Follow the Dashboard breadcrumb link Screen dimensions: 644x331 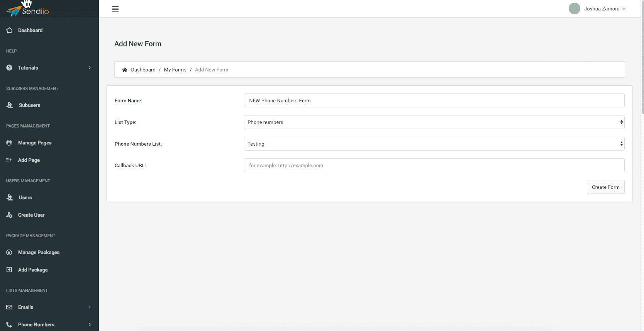click(x=143, y=70)
